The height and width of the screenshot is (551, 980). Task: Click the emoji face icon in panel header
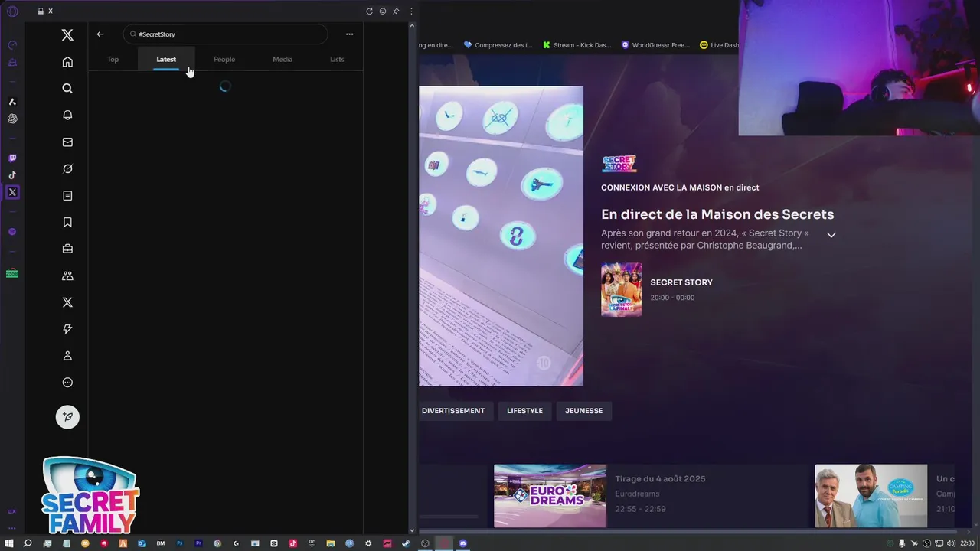click(x=383, y=11)
